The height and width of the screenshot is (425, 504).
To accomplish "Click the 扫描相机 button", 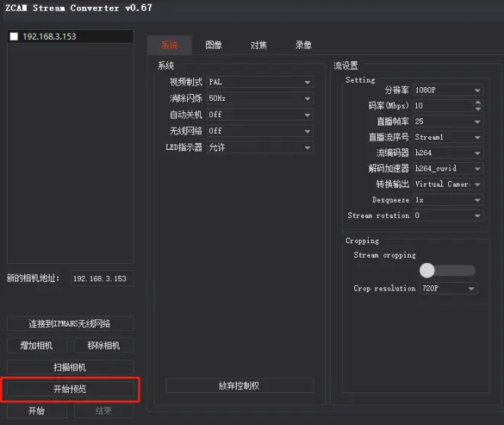I will [x=70, y=367].
